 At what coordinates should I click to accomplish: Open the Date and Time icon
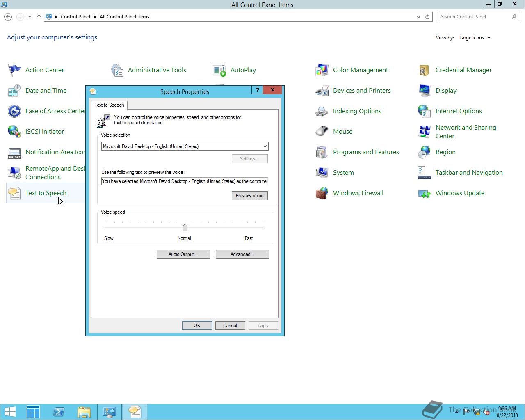[14, 91]
